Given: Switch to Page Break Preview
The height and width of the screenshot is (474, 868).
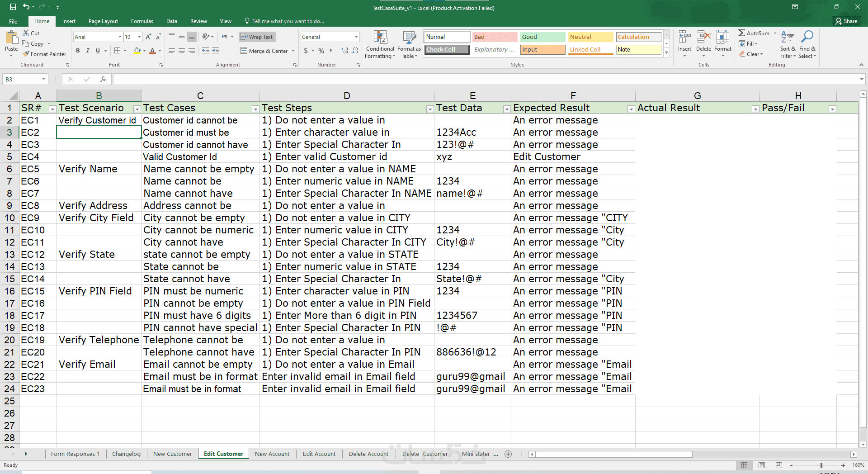Looking at the screenshot, I should pos(778,465).
